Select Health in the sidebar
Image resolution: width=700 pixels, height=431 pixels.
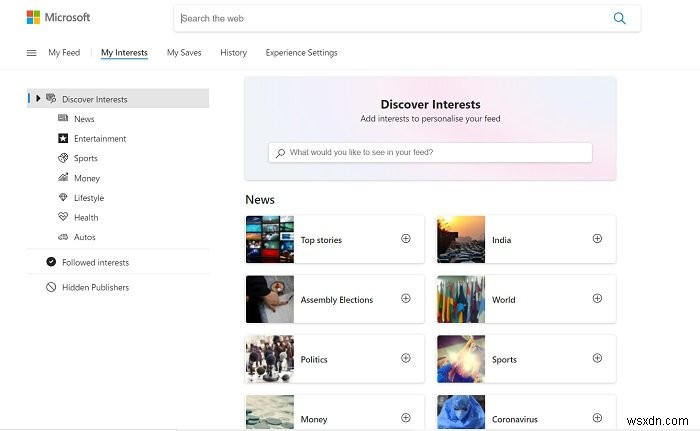pos(86,218)
